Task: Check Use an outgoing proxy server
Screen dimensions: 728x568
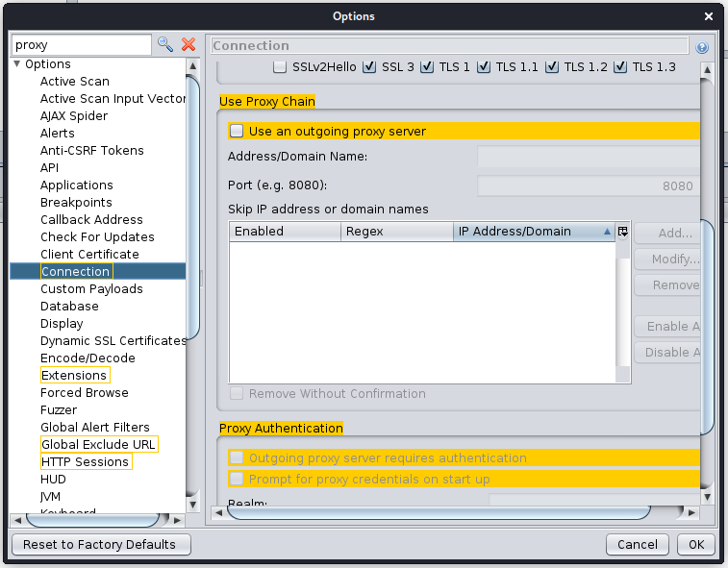Action: (237, 132)
